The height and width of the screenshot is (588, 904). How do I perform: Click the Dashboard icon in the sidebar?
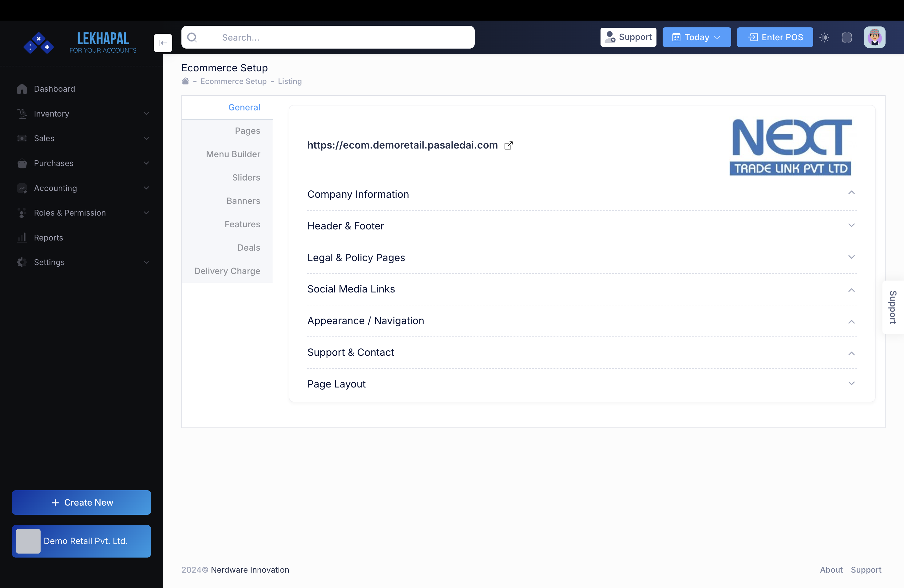coord(22,89)
